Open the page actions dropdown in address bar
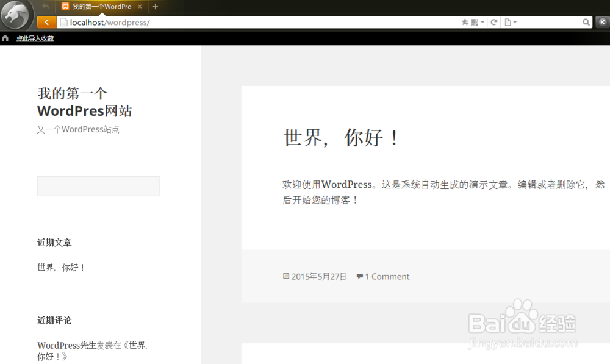Screen dimensions: 610x364 click(515, 22)
